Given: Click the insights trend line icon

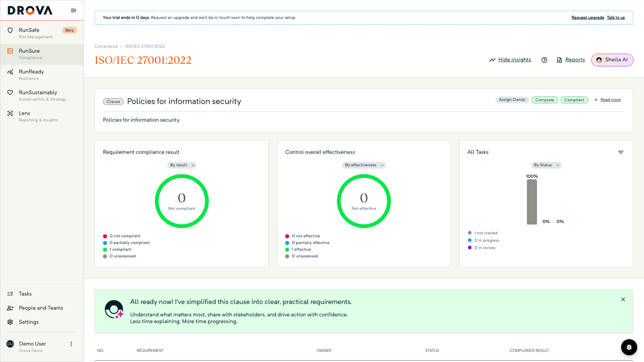Looking at the screenshot, I should (492, 60).
